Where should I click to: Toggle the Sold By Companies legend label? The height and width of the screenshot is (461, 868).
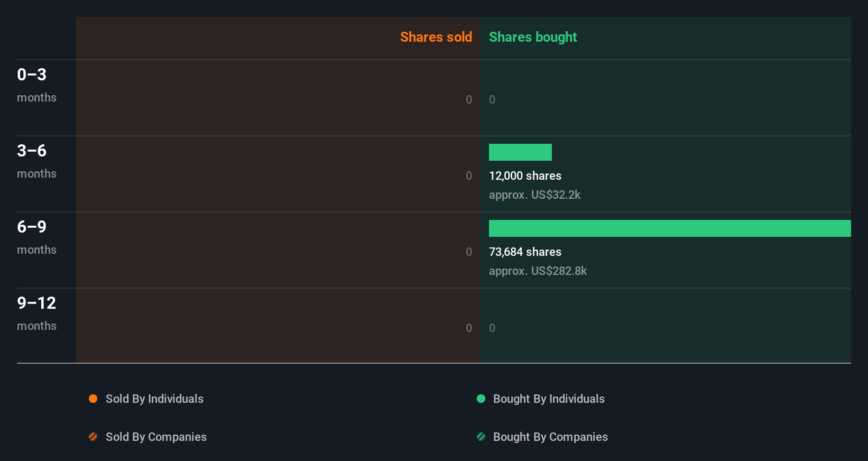click(x=156, y=437)
